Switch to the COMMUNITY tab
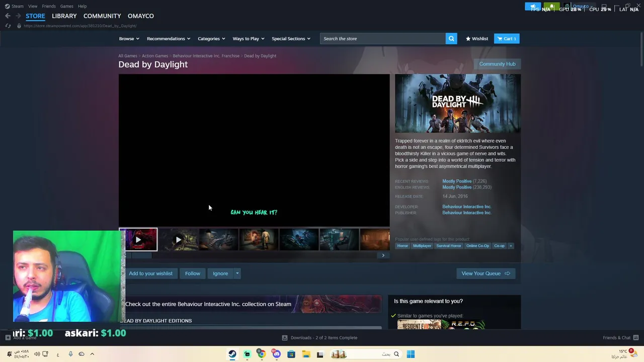The height and width of the screenshot is (362, 644). pos(102,16)
